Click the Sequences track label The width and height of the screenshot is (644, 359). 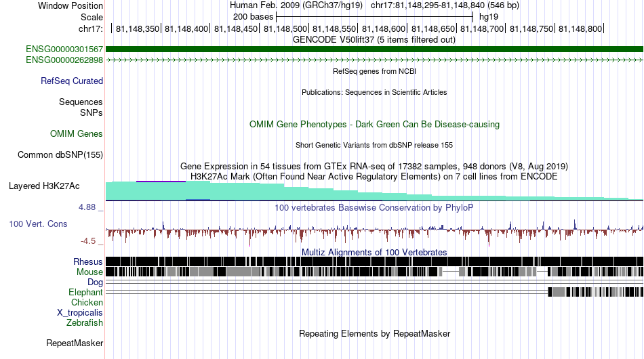(x=81, y=102)
